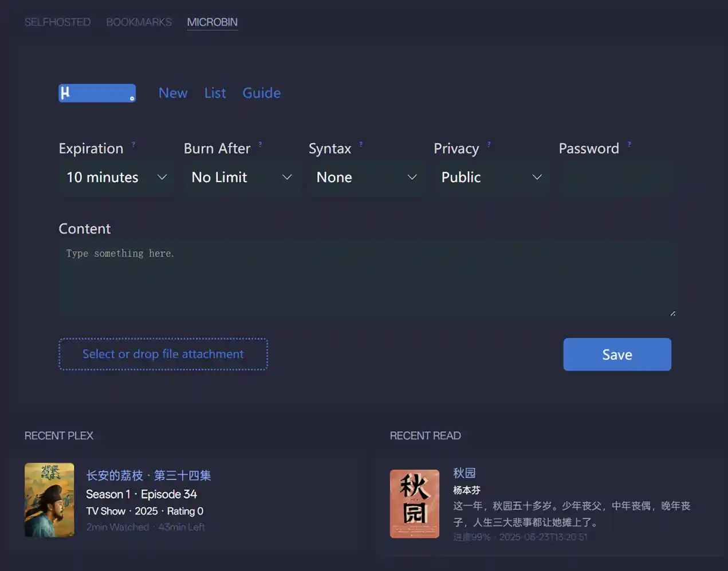Go to the List link
The image size is (728, 571).
click(x=215, y=93)
